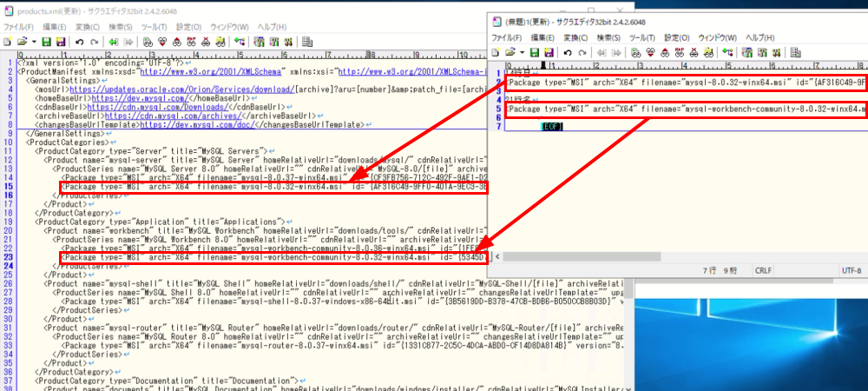This screenshot has height=391, width=868.
Task: Open ファイル(F) menu in products.xml window
Action: (x=19, y=27)
